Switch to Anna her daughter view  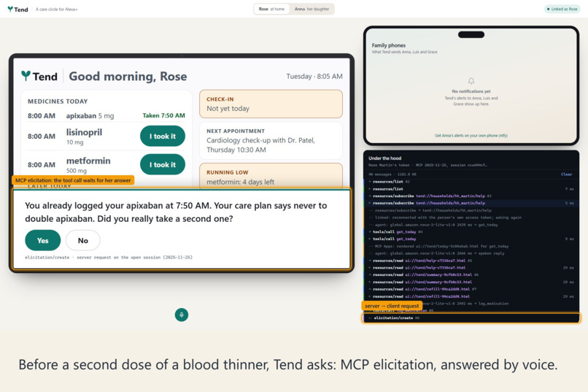pyautogui.click(x=312, y=9)
